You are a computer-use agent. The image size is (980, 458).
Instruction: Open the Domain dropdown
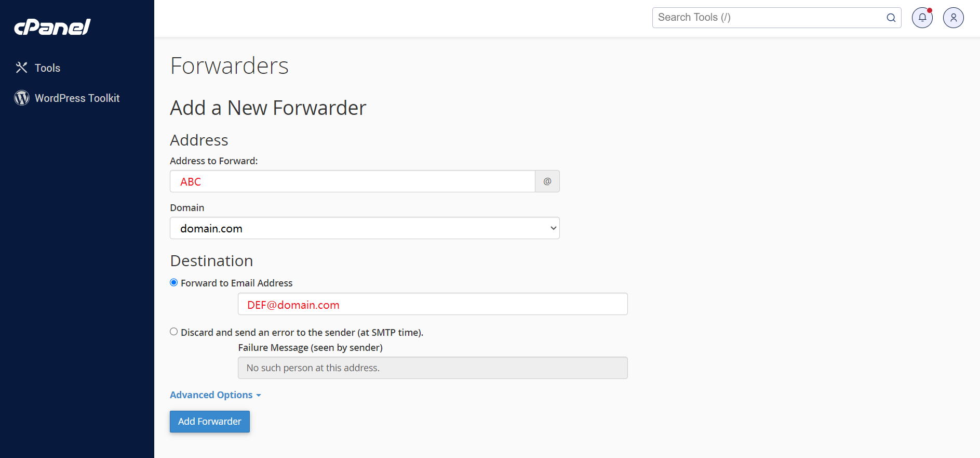tap(365, 228)
